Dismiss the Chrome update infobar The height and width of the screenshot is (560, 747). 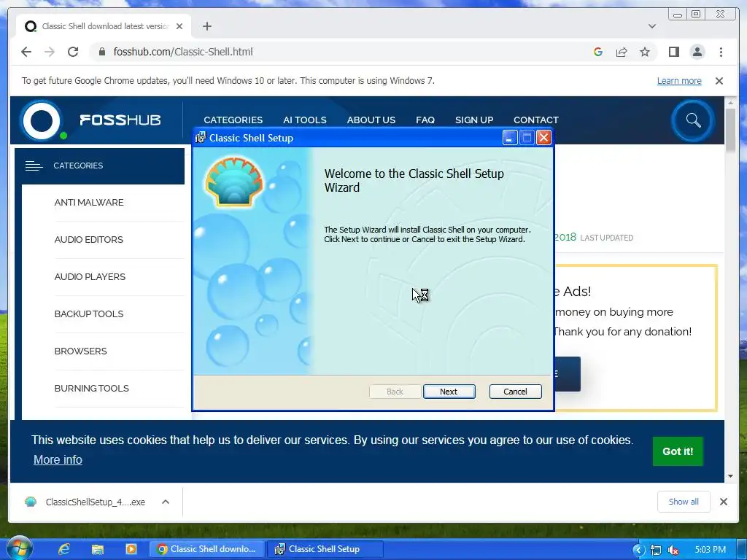(x=719, y=81)
